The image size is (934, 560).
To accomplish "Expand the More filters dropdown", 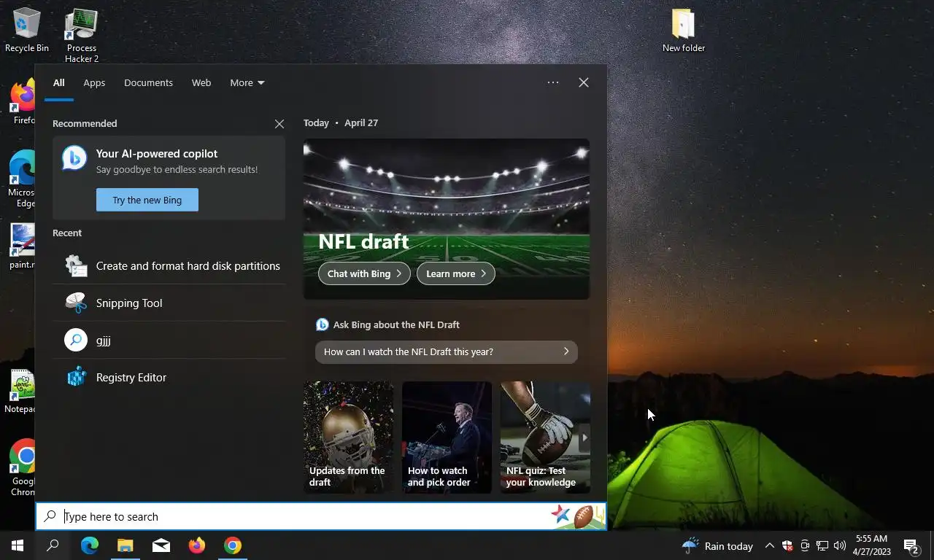I will [247, 83].
